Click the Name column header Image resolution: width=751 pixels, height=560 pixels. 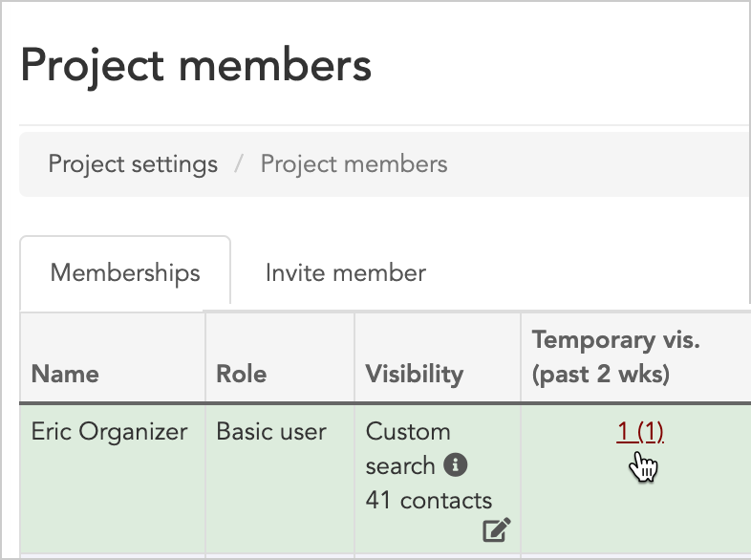click(x=65, y=373)
